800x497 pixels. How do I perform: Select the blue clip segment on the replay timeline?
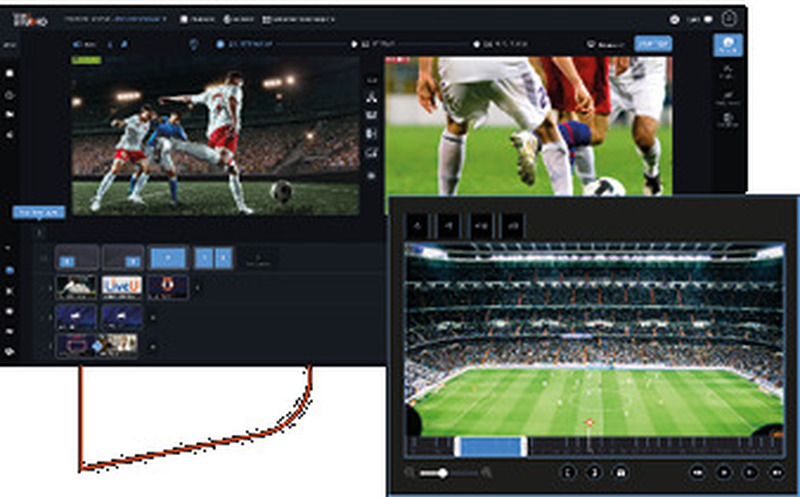point(489,446)
